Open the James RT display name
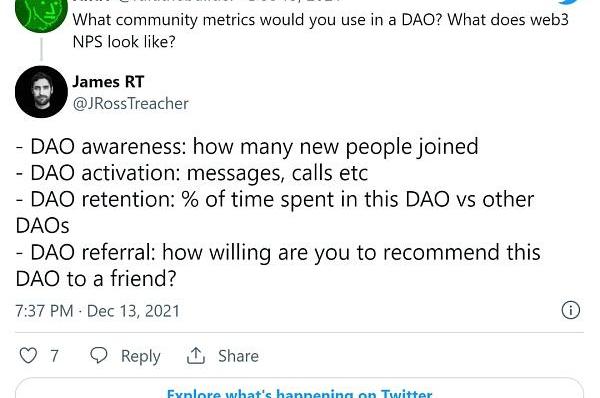This screenshot has height=398, width=600. click(108, 82)
